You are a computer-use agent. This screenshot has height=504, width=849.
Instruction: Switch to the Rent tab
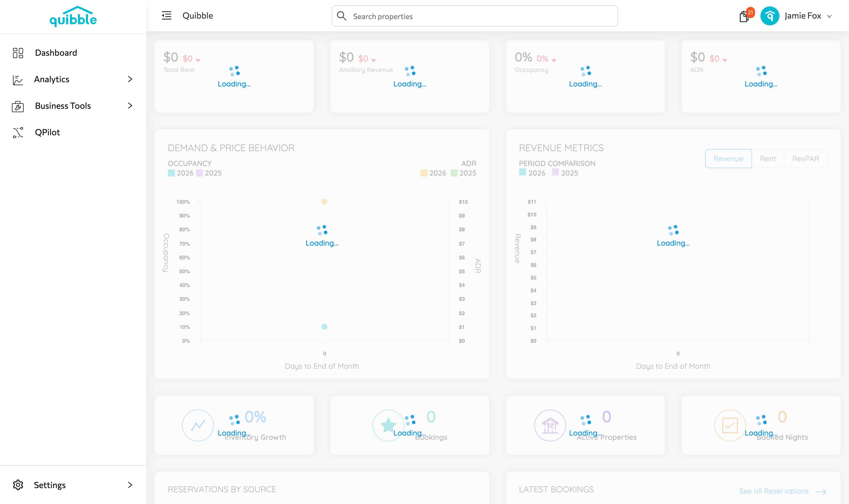[x=768, y=159]
